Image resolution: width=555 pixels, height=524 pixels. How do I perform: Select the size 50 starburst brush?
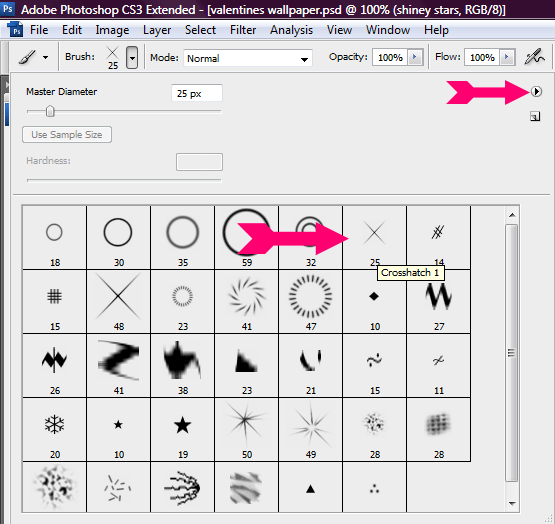tap(247, 430)
